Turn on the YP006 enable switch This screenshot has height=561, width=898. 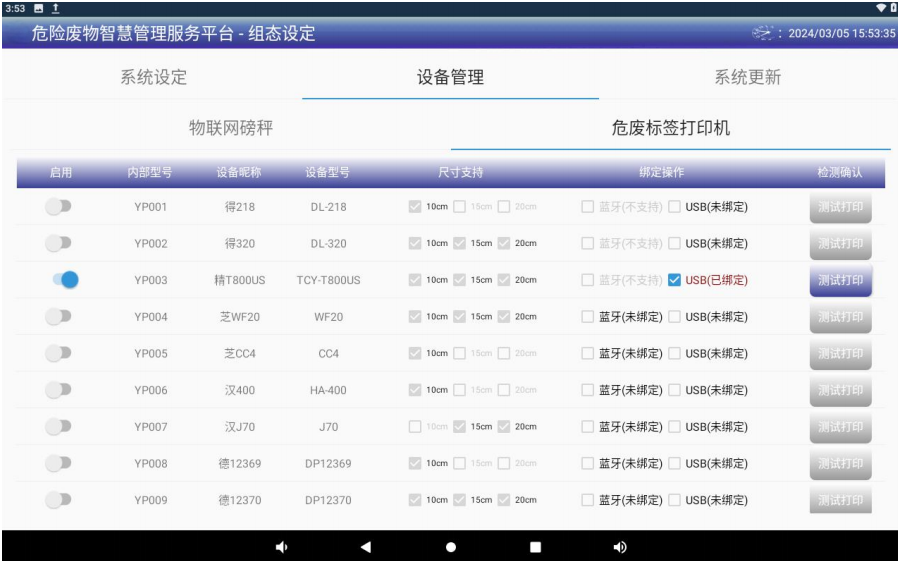pyautogui.click(x=61, y=390)
